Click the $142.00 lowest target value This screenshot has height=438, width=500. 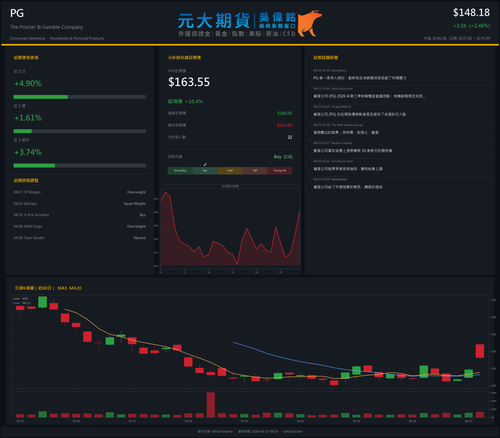pyautogui.click(x=285, y=125)
